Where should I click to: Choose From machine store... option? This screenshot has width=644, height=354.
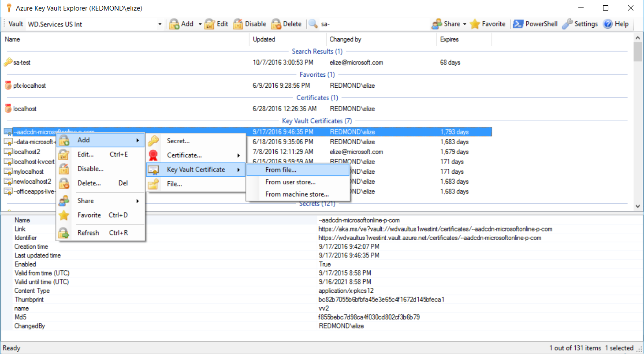pyautogui.click(x=298, y=194)
